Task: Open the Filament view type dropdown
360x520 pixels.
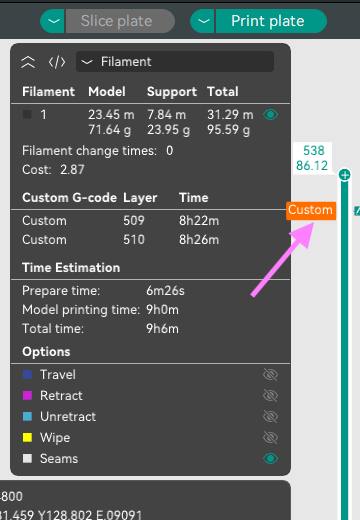Action: pos(175,62)
